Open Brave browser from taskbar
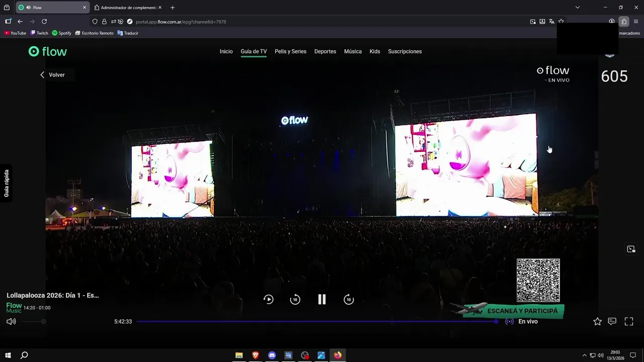Viewport: 644px width, 362px height. 256,355
